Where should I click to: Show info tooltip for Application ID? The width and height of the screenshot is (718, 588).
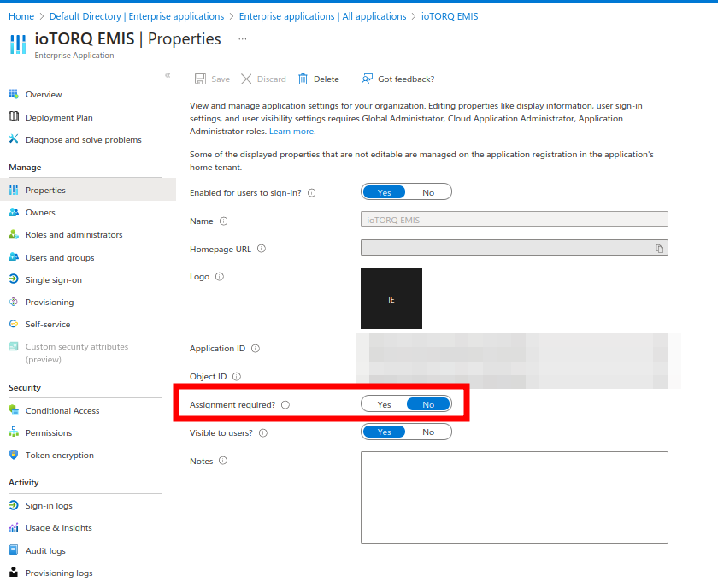(256, 349)
